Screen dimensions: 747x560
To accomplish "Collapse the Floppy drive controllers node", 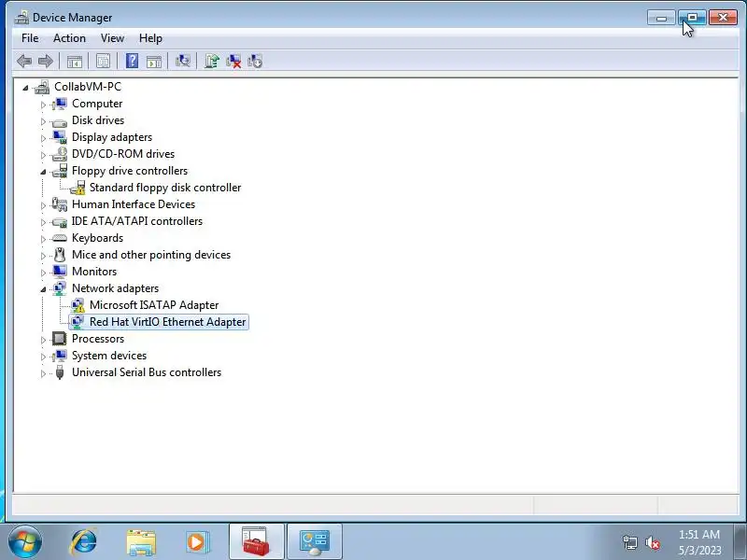I will [x=43, y=172].
